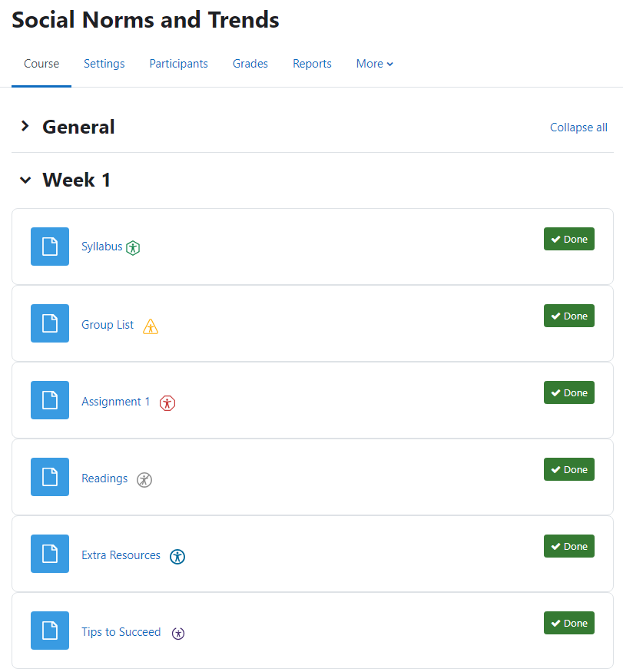This screenshot has width=623, height=672.
Task: Open the Extra Resources link
Action: 121,555
